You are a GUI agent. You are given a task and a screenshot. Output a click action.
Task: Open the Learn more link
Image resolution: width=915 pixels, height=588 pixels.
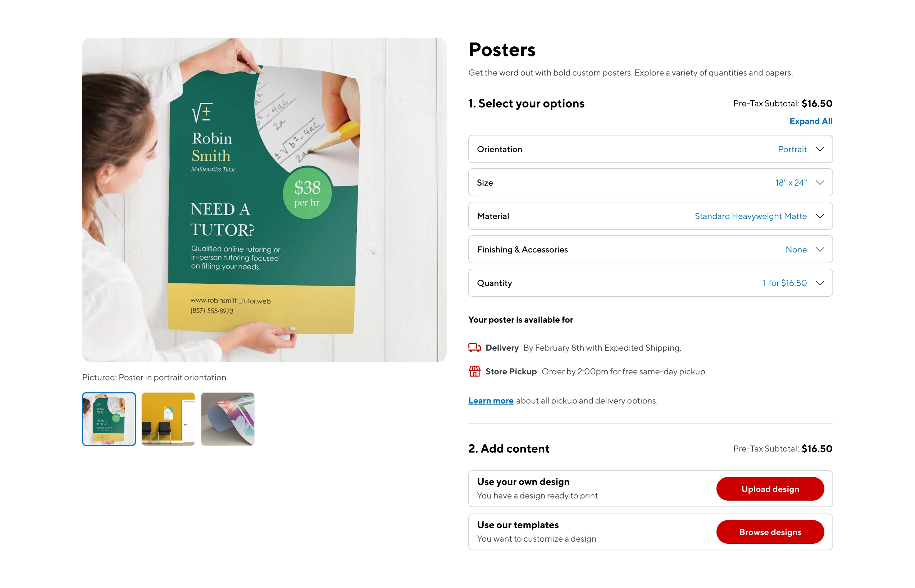coord(491,401)
